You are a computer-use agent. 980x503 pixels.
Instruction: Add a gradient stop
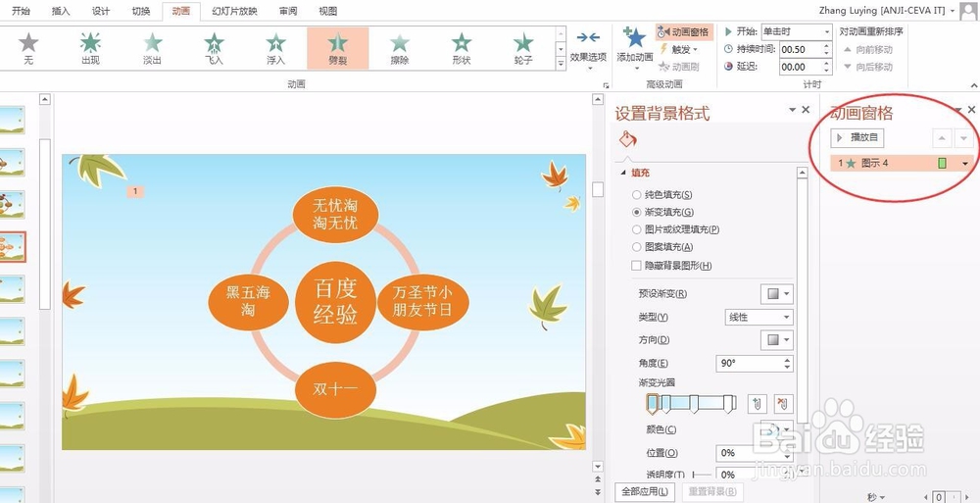[757, 404]
